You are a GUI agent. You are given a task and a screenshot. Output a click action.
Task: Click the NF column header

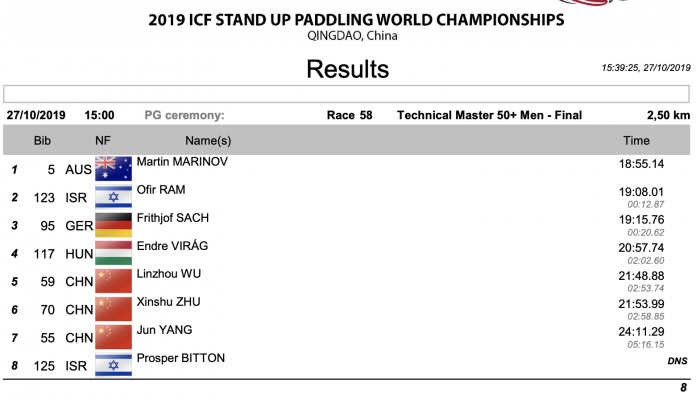pos(103,141)
